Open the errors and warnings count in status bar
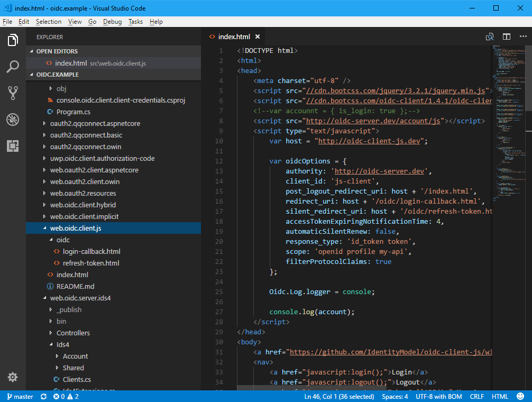This screenshot has height=402, width=532. (x=66, y=396)
